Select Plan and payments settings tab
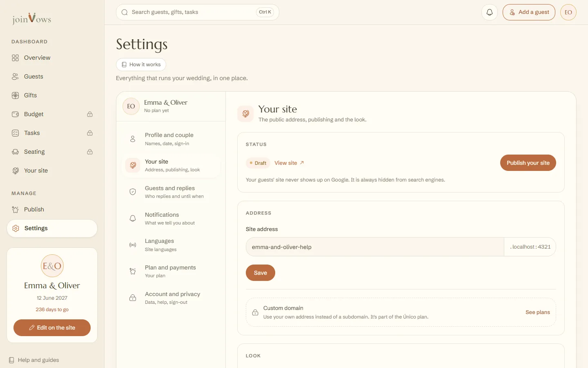The image size is (588, 368). coord(171,271)
